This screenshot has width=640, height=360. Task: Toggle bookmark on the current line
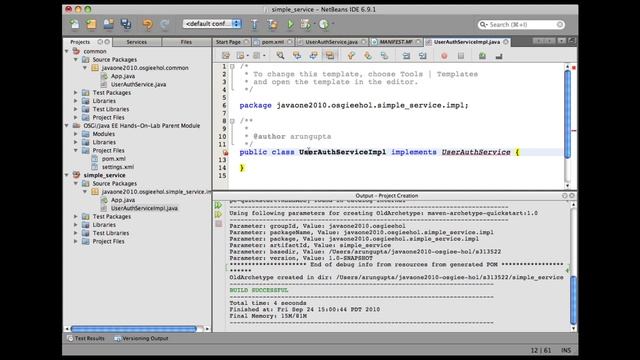[384, 56]
